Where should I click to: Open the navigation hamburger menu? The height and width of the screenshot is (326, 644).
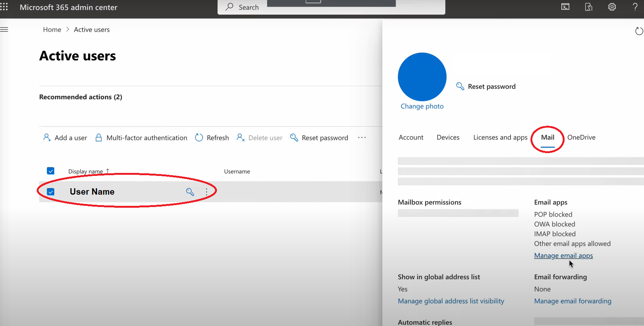point(4,30)
